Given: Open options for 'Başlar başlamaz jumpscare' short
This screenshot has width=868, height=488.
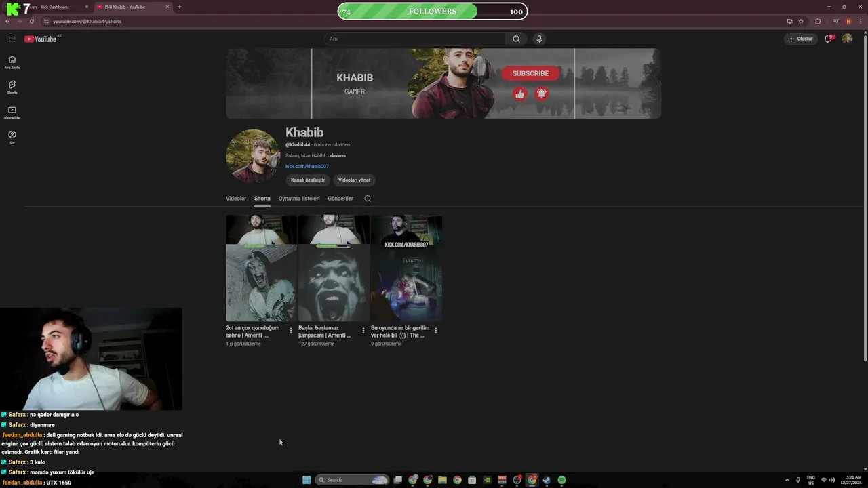Looking at the screenshot, I should point(363,331).
